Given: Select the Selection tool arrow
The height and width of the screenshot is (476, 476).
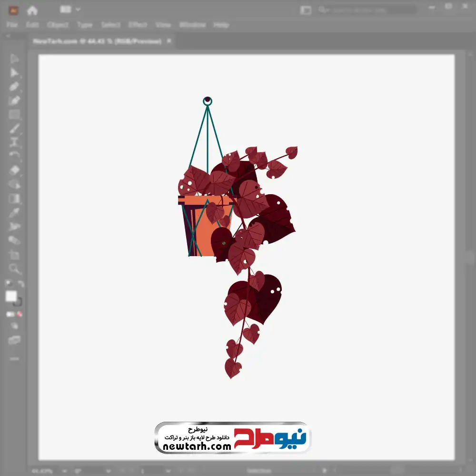Looking at the screenshot, I should coord(14,59).
